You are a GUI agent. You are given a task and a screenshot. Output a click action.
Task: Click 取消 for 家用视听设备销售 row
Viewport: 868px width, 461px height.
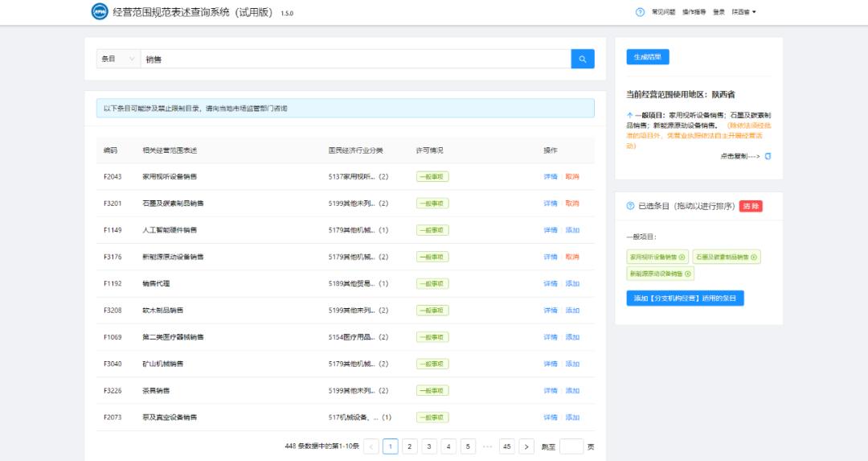tap(572, 177)
